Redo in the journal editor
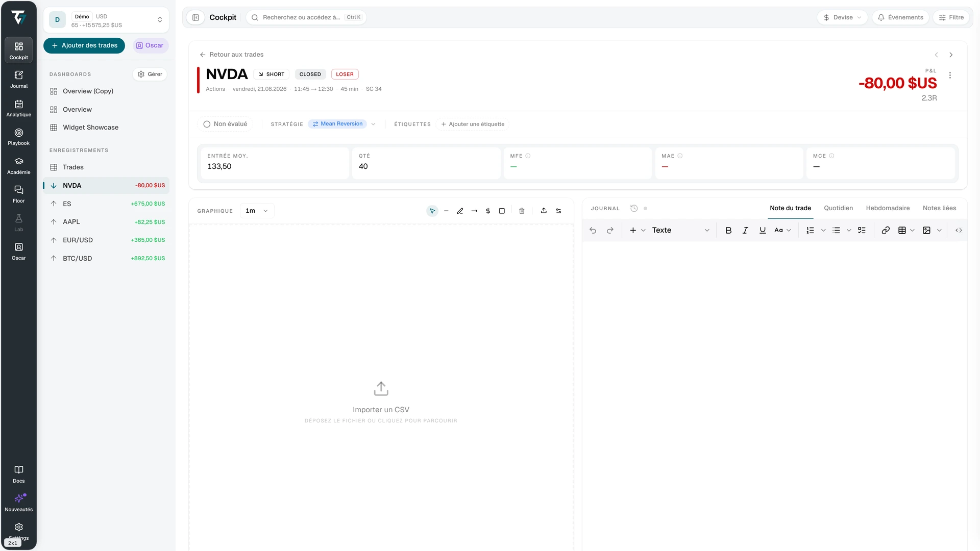980x551 pixels. [x=610, y=230]
